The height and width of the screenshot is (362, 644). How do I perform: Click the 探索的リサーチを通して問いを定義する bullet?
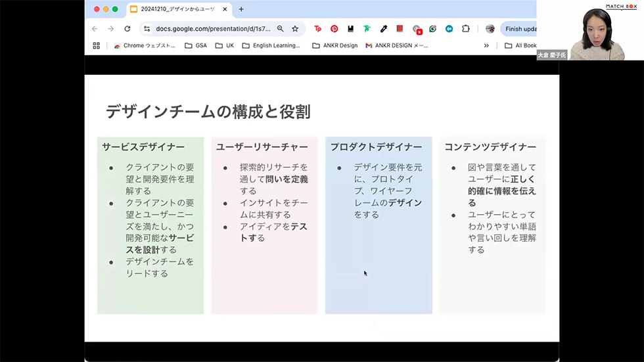pyautogui.click(x=273, y=179)
